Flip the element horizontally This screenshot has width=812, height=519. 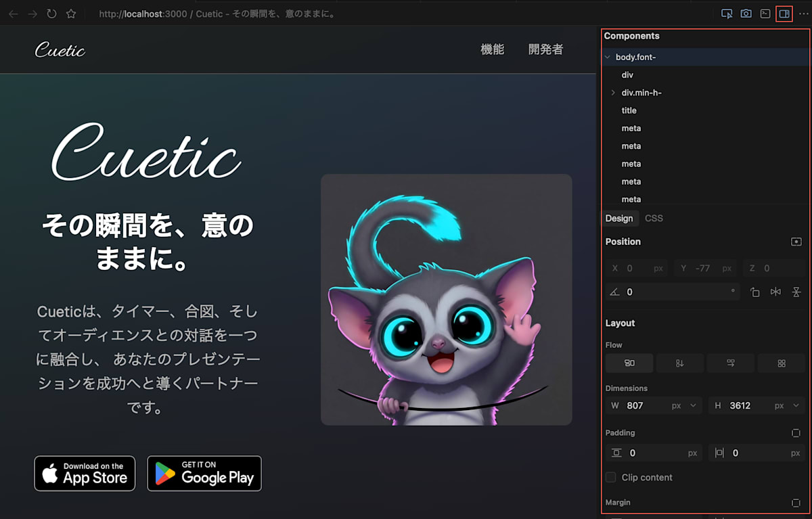click(x=775, y=292)
